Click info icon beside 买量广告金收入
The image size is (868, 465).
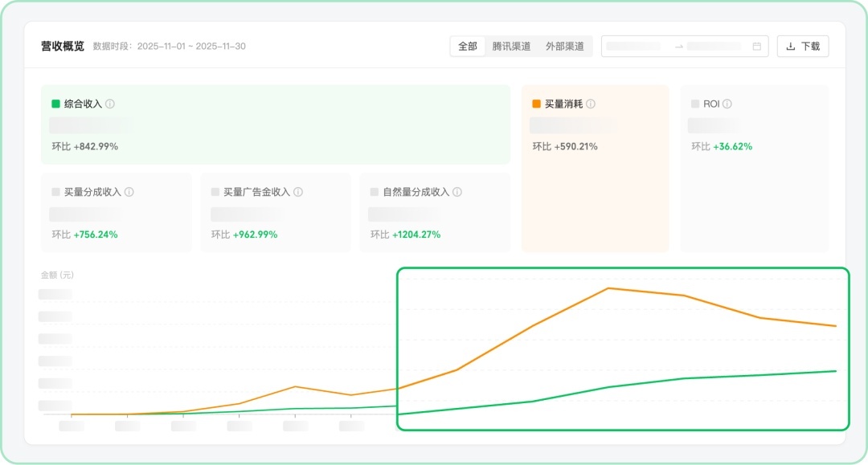pyautogui.click(x=298, y=193)
